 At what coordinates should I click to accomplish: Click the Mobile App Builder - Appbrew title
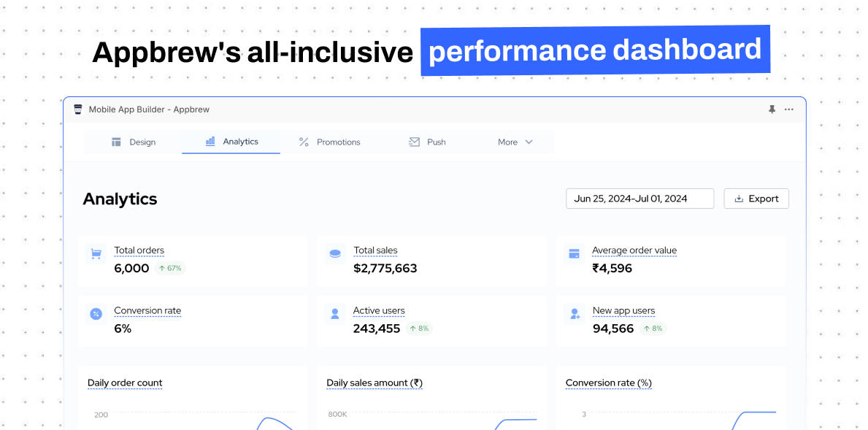coord(150,110)
